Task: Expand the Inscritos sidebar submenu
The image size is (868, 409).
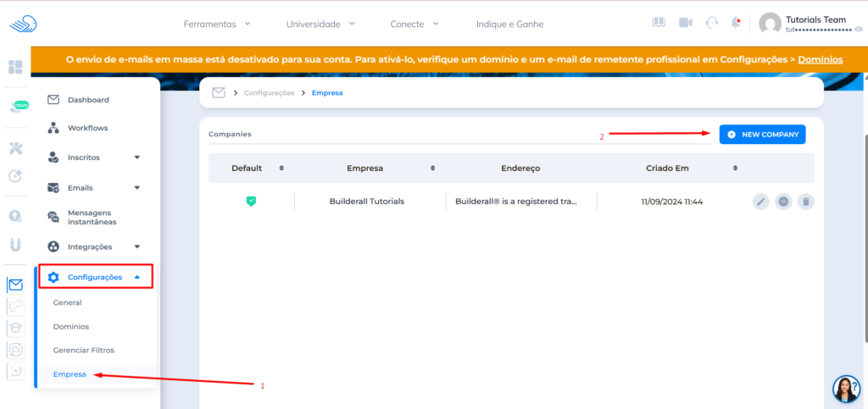Action: (136, 158)
